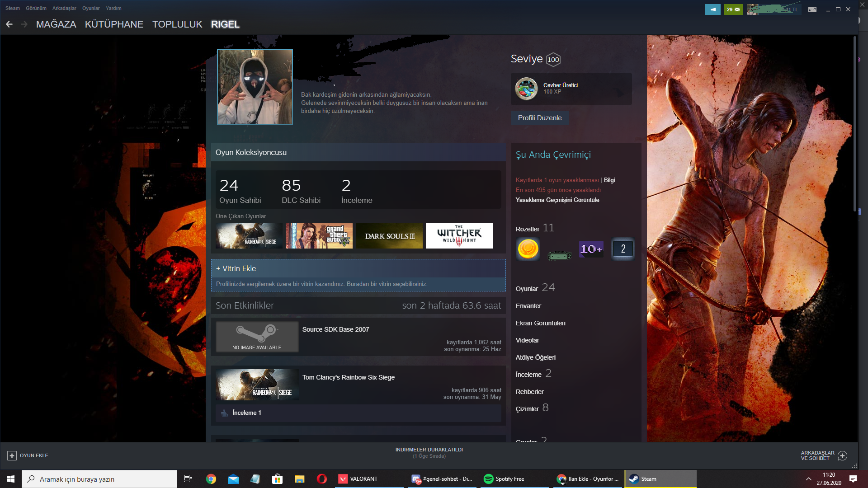Switch to VALORANT taskbar window
The image size is (868, 488).
[369, 479]
